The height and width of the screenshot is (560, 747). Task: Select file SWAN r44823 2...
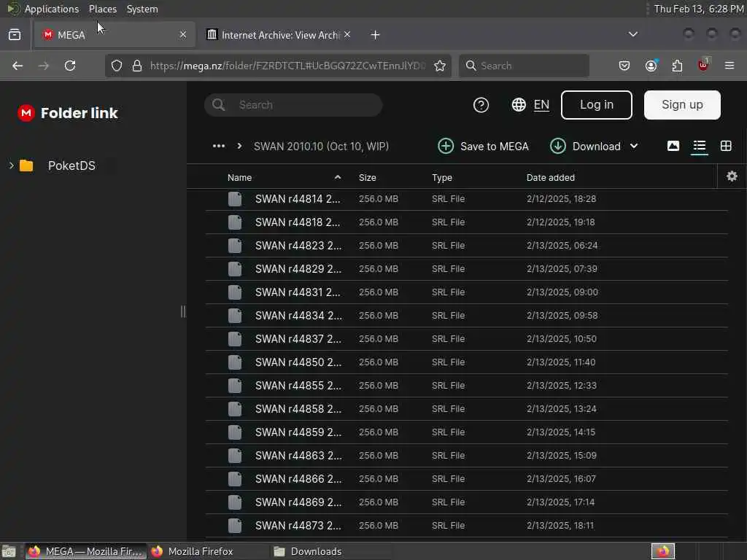click(466, 246)
